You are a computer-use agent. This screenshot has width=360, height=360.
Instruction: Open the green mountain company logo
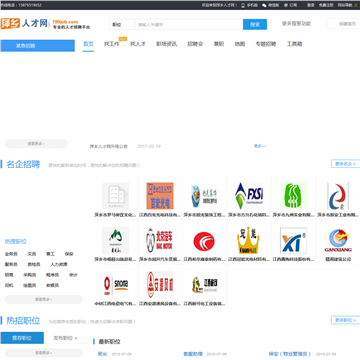click(115, 240)
